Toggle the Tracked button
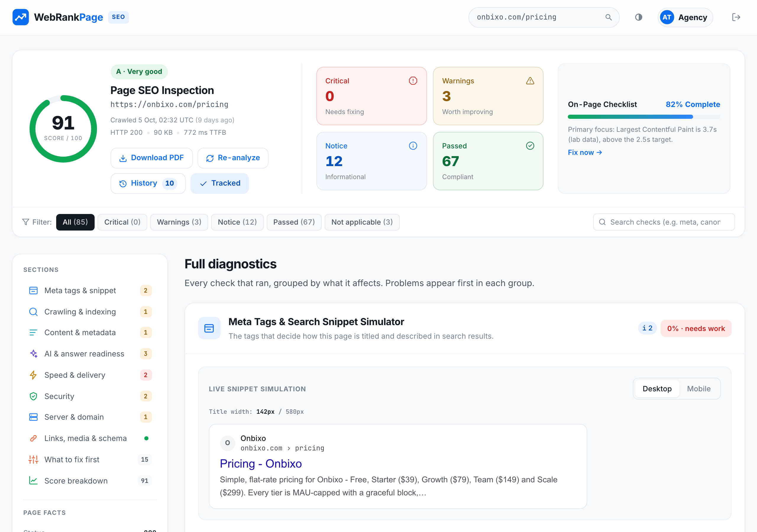This screenshot has height=532, width=757. tap(220, 183)
